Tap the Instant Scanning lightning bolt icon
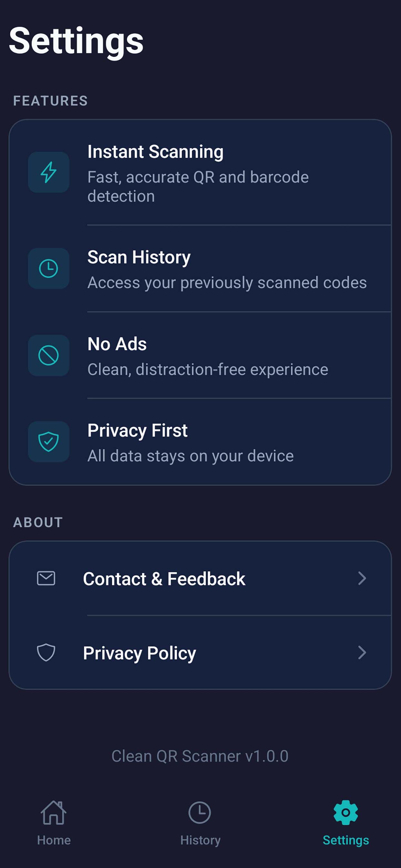Image resolution: width=401 pixels, height=868 pixels. (x=48, y=172)
